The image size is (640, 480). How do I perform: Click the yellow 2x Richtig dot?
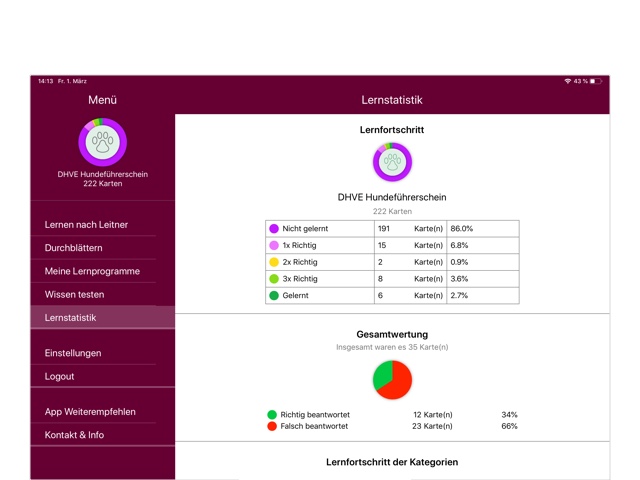pyautogui.click(x=274, y=262)
